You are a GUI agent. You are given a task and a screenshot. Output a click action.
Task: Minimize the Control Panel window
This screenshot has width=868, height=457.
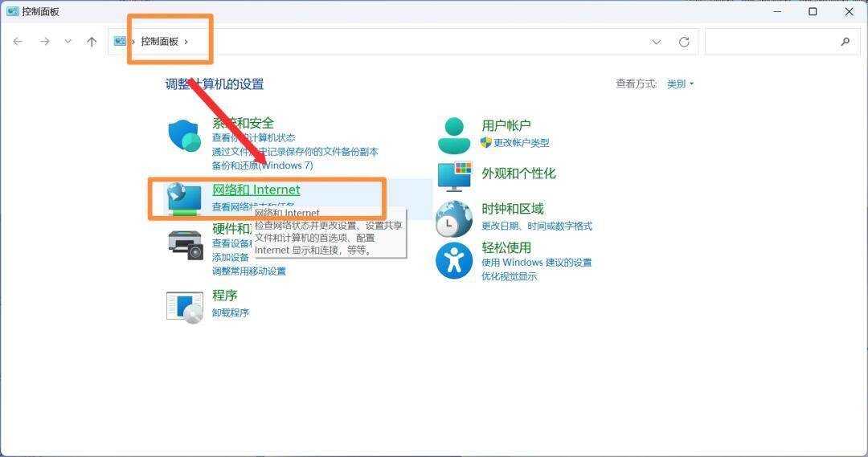(x=777, y=11)
